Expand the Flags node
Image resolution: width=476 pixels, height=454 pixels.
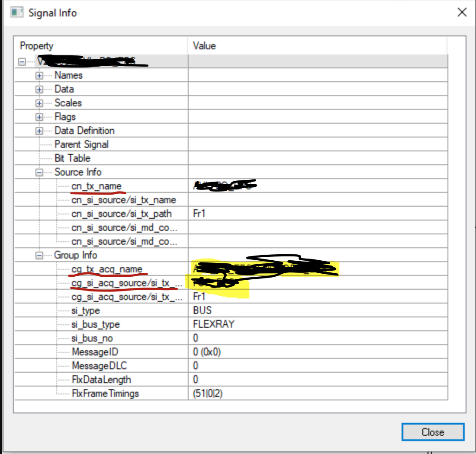[x=39, y=117]
